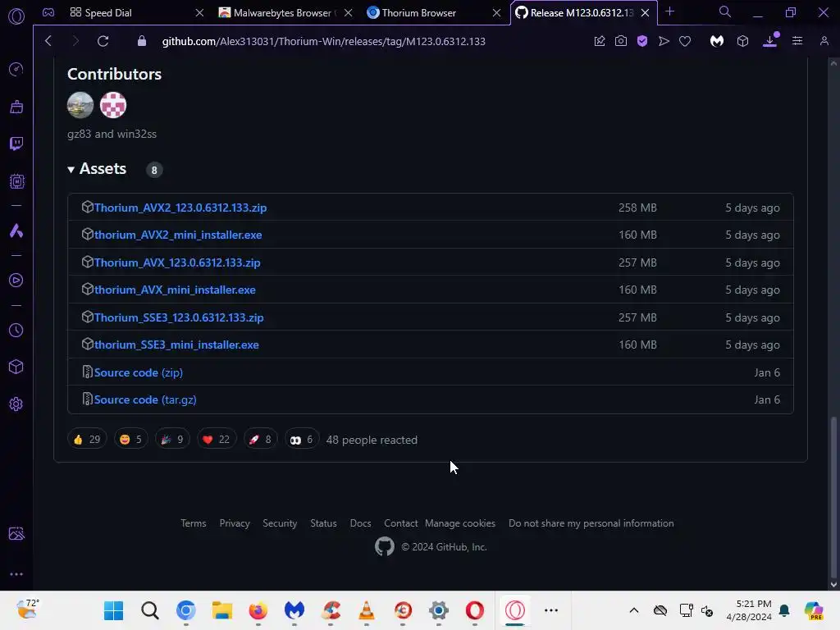Switch to the Thorium Browser tab
This screenshot has height=630, width=840.
pos(433,13)
